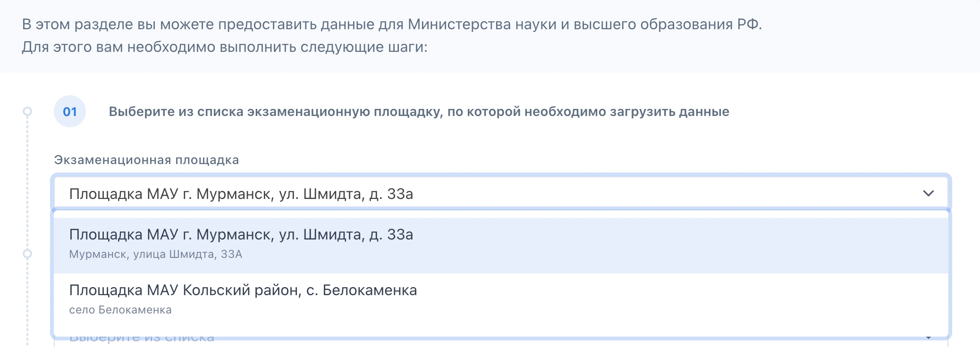Select the "Площадка МАУ Кольский район, с. Белокаменка" option
Screen dimensions: 980x347
243,290
